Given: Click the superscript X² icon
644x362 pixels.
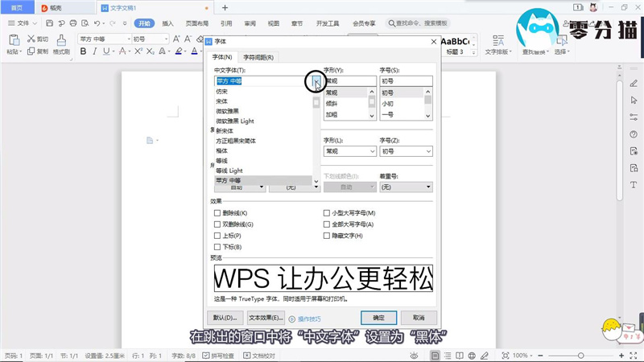Looking at the screenshot, I should pos(138,51).
